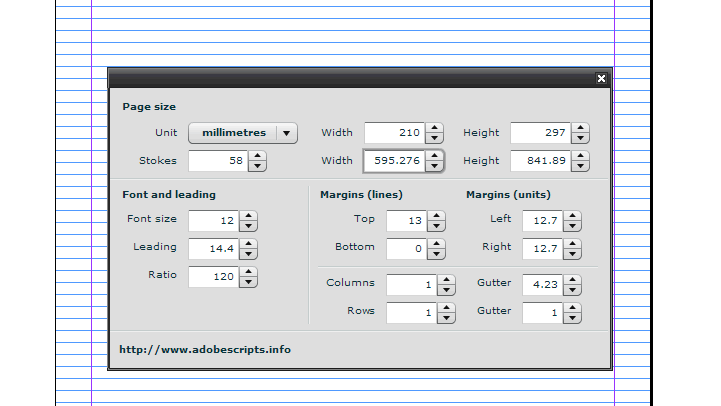
Task: Increase the Leading value 14.4
Action: pos(248,244)
